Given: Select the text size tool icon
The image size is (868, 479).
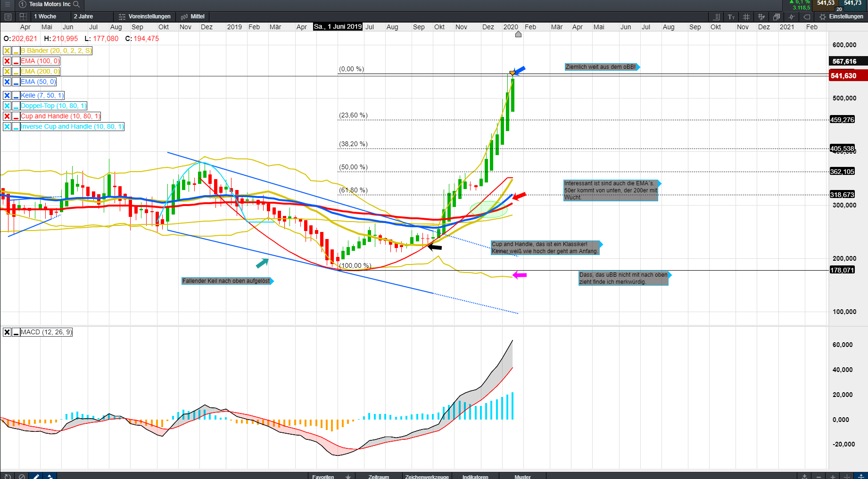Looking at the screenshot, I should tap(731, 17).
